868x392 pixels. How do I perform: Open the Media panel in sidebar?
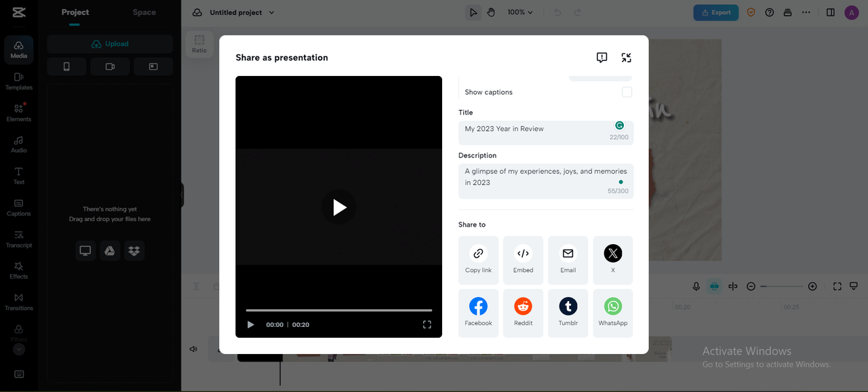[x=19, y=50]
